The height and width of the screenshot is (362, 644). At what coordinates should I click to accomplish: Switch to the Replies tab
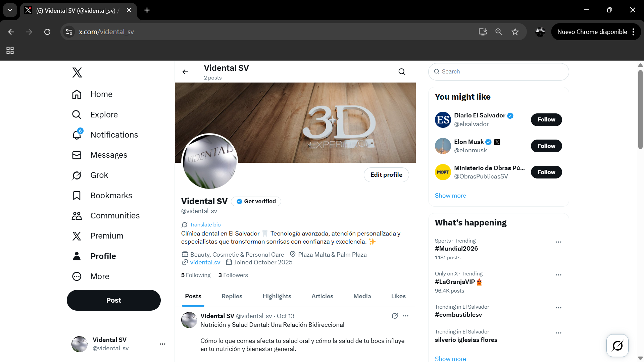pyautogui.click(x=232, y=296)
